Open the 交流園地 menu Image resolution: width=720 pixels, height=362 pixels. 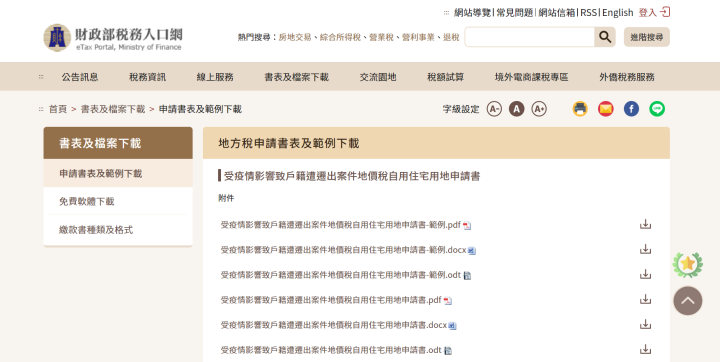click(378, 77)
